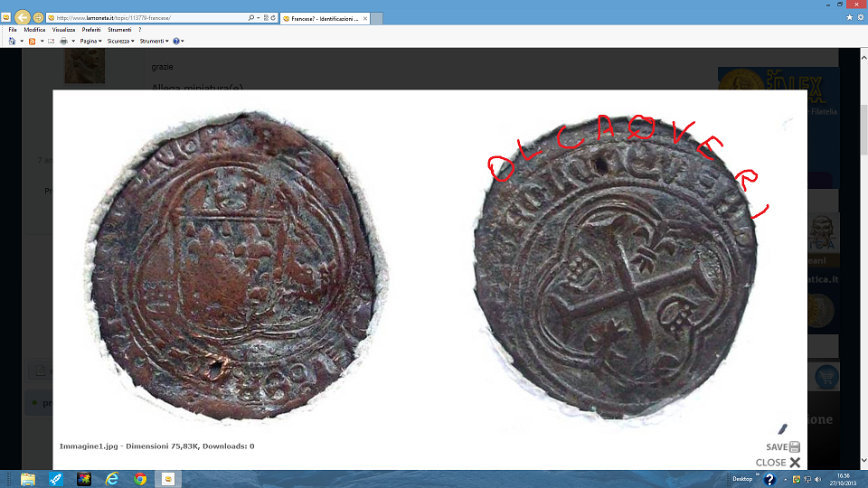Click the Read mail envelope icon

pos(51,41)
